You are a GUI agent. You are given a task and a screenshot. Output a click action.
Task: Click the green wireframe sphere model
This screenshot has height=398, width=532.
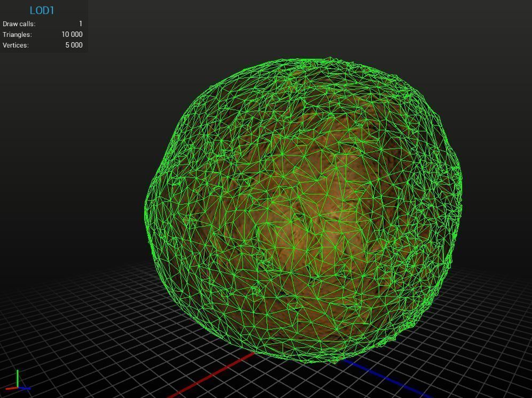(x=304, y=210)
